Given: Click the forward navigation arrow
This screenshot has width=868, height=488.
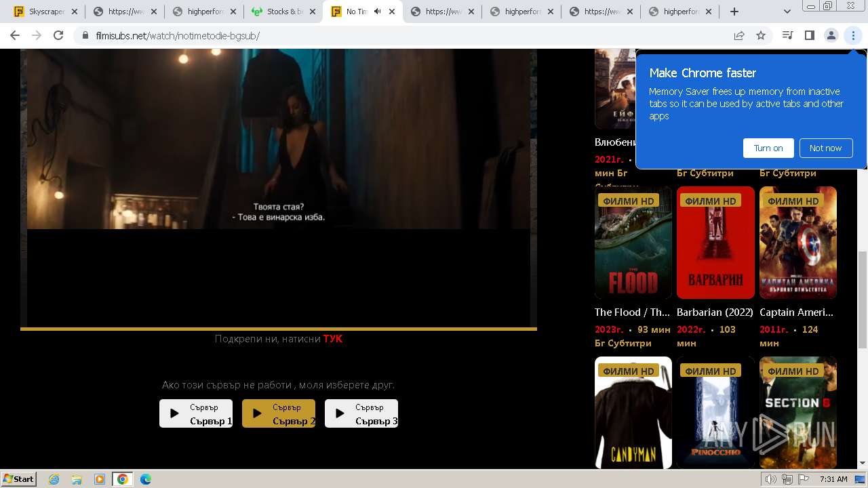Looking at the screenshot, I should click(x=37, y=35).
